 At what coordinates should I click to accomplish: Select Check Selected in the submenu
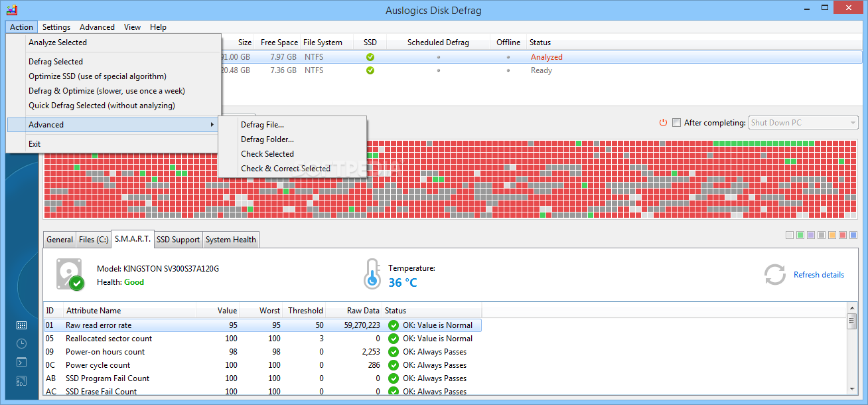pos(292,154)
